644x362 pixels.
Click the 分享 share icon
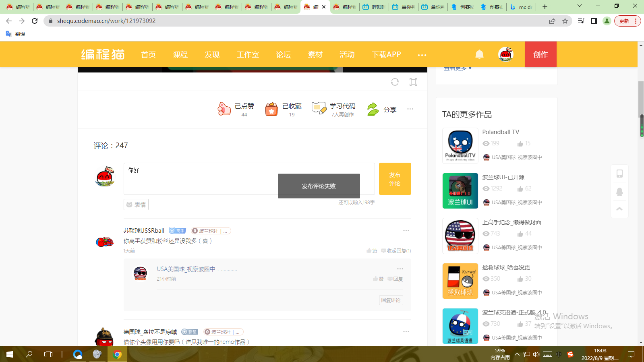(x=373, y=109)
